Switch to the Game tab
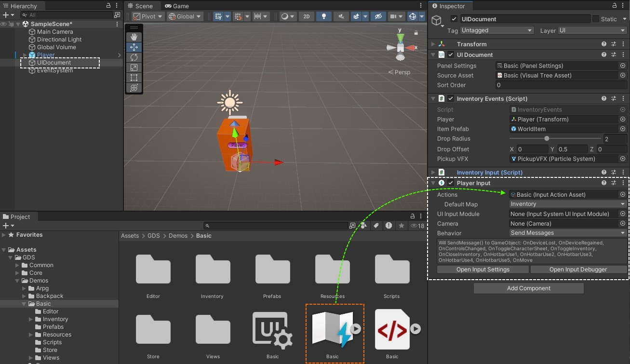The width and height of the screenshot is (630, 364). [x=177, y=6]
